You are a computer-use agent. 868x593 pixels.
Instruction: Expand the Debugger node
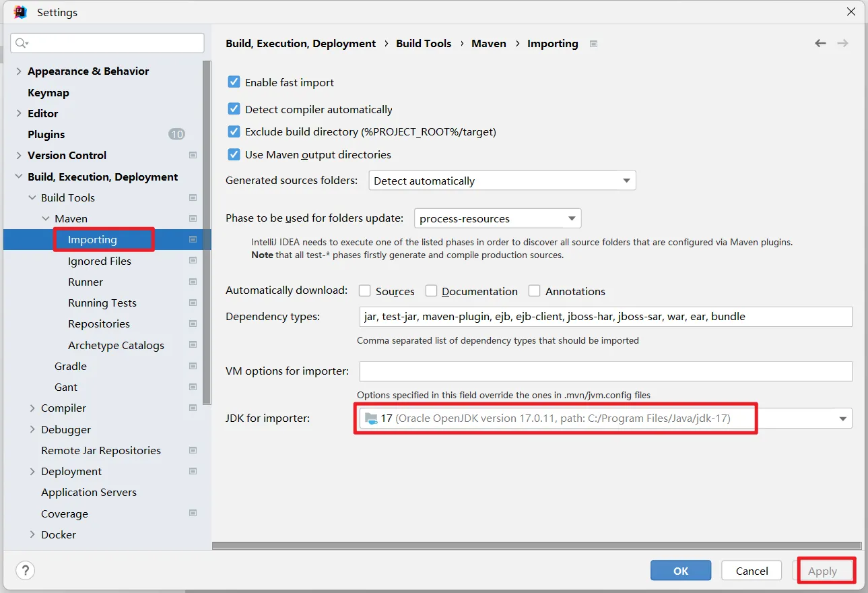tap(32, 429)
